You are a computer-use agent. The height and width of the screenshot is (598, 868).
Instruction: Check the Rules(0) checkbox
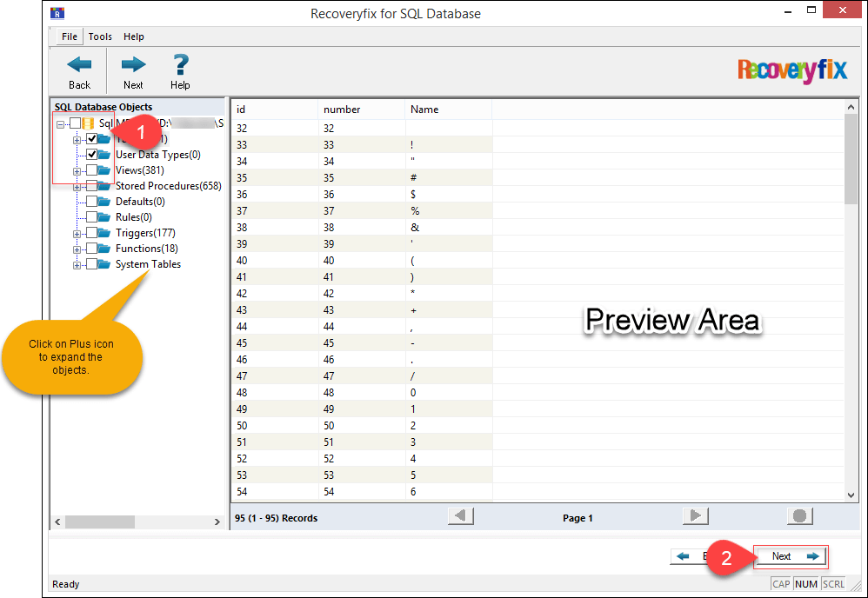click(x=92, y=216)
